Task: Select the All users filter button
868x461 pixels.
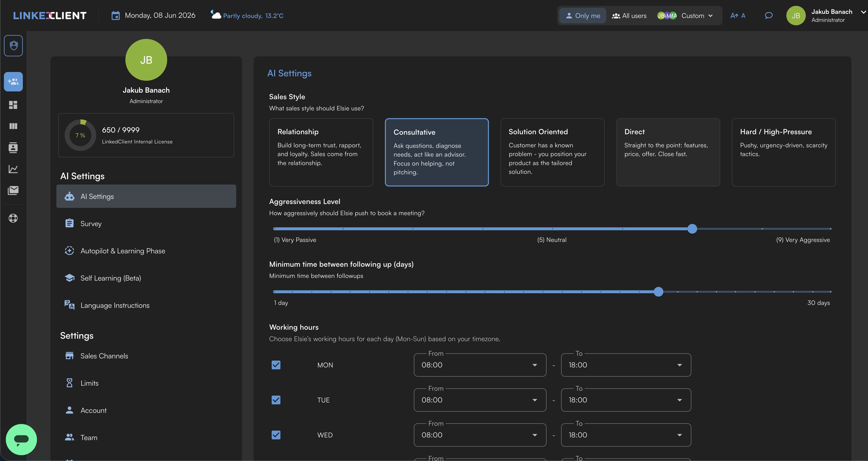Action: pos(629,16)
